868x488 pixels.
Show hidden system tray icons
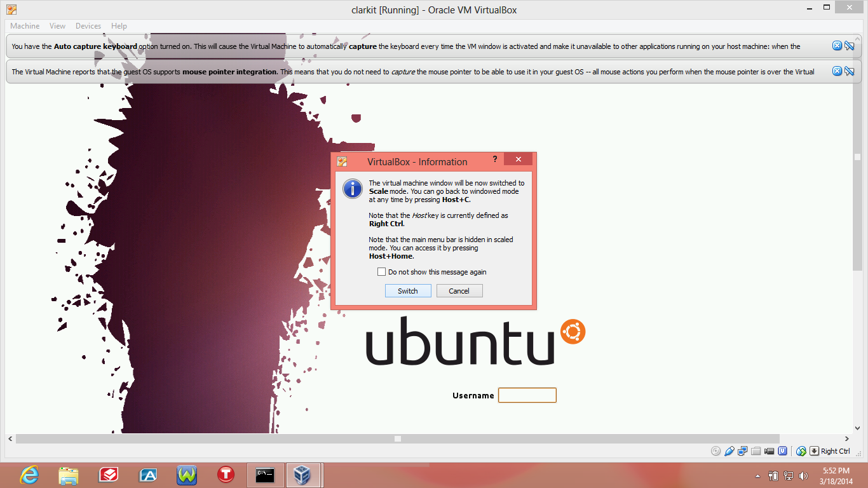pyautogui.click(x=757, y=475)
